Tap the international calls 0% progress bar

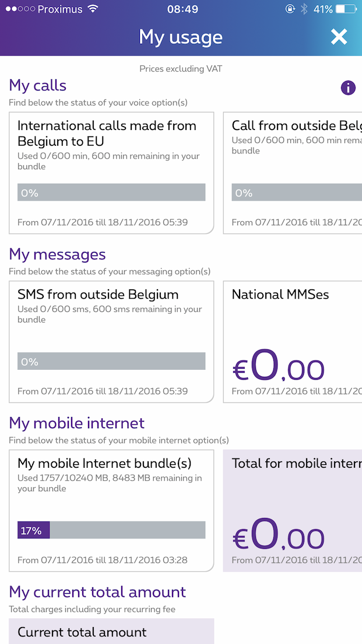111,192
